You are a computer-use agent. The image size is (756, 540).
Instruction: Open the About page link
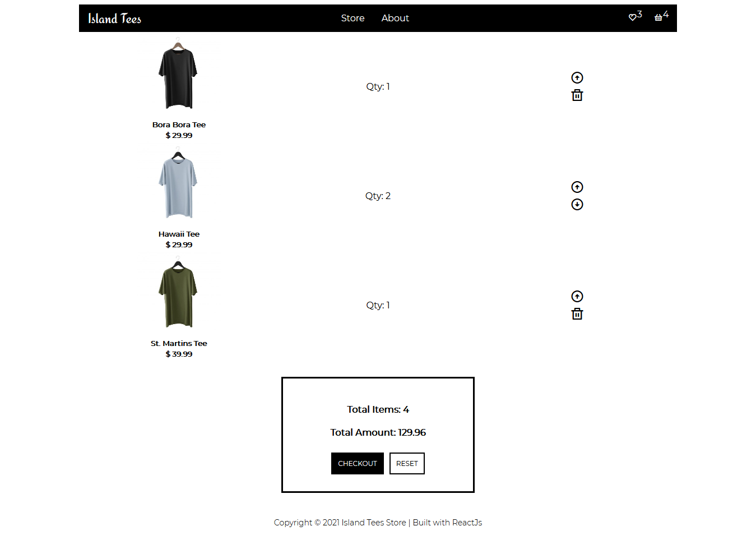click(395, 18)
